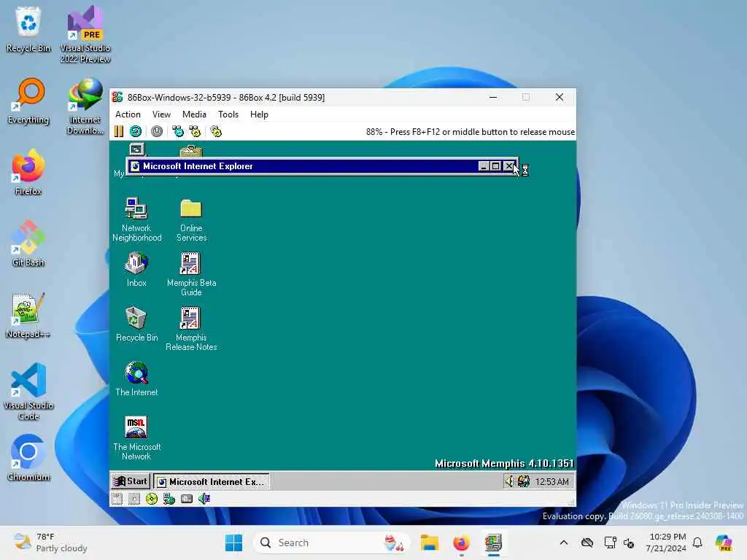The image size is (747, 560).
Task: Select Internet Download Manager desktop shortcut
Action: (x=85, y=106)
